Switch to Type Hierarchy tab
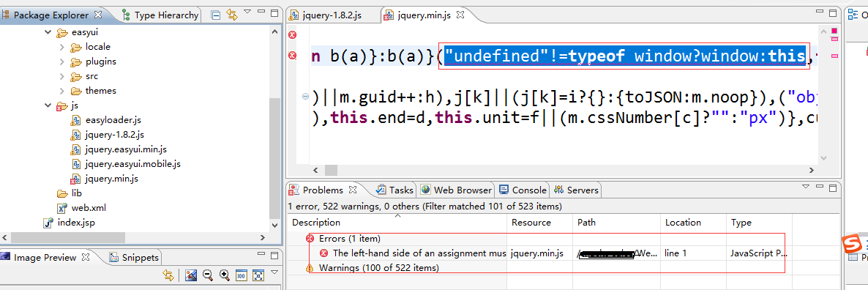Image resolution: width=868 pixels, height=290 pixels. tap(160, 15)
